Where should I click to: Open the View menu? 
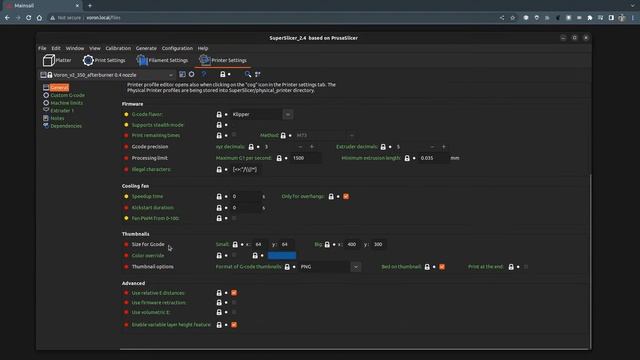(95, 48)
